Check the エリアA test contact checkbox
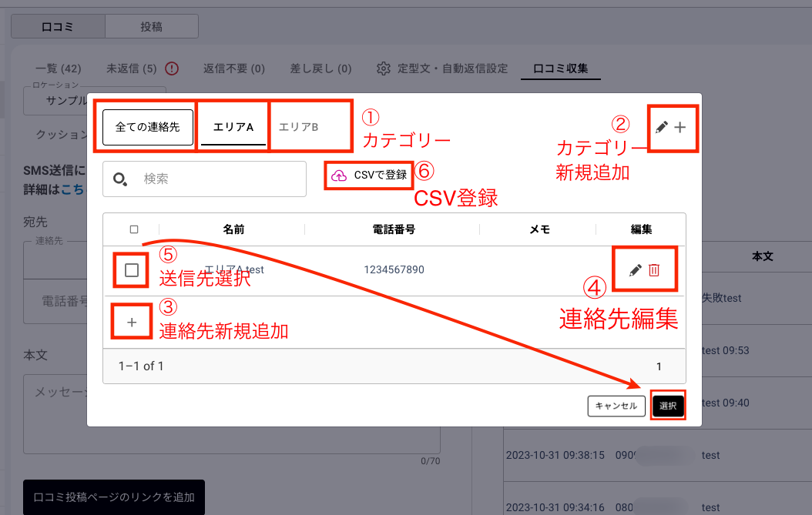The height and width of the screenshot is (515, 812). [132, 270]
